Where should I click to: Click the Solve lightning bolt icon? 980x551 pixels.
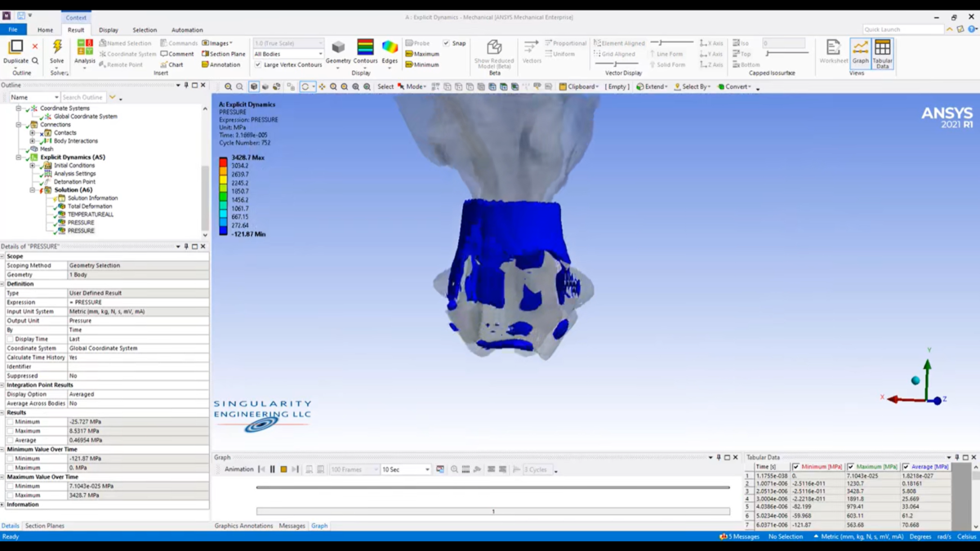pos(57,47)
